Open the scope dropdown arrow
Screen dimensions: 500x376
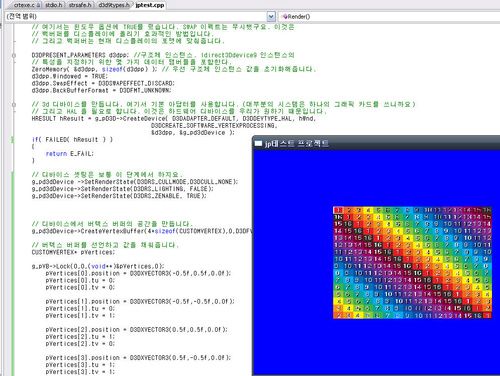(x=271, y=16)
